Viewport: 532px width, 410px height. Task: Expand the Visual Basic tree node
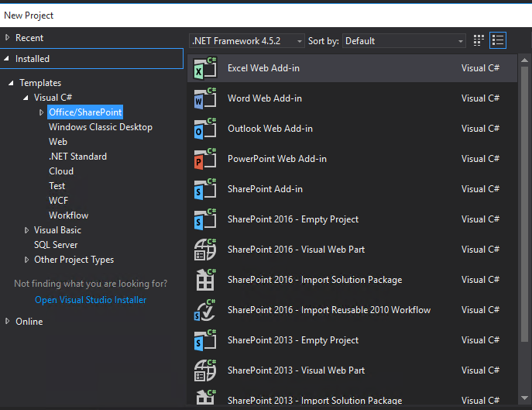click(x=27, y=230)
